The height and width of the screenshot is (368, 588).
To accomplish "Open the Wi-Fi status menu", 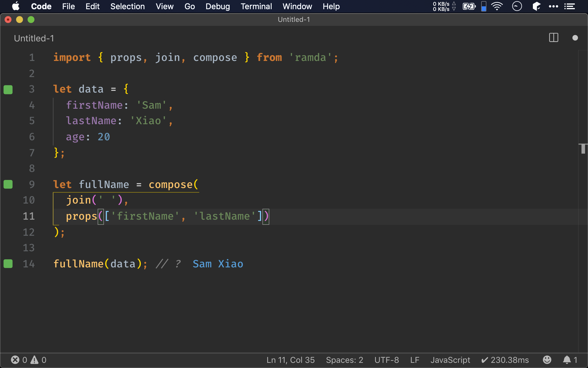I will click(x=497, y=6).
